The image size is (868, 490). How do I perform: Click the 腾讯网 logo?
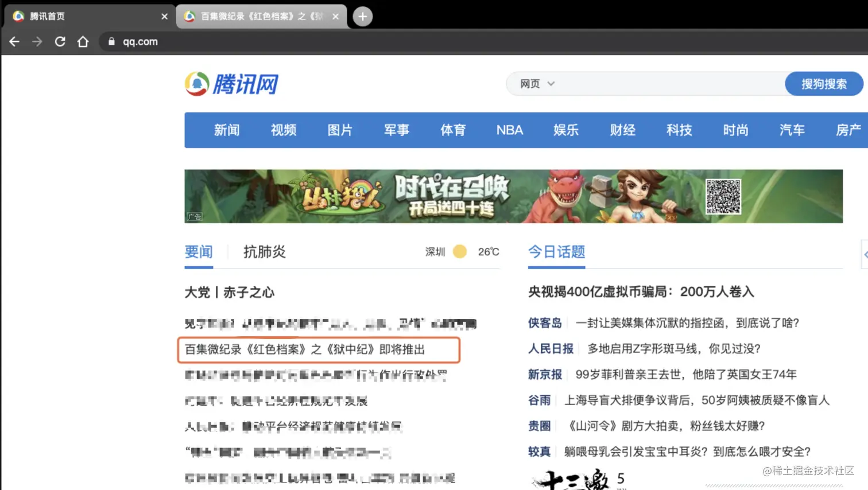(232, 84)
